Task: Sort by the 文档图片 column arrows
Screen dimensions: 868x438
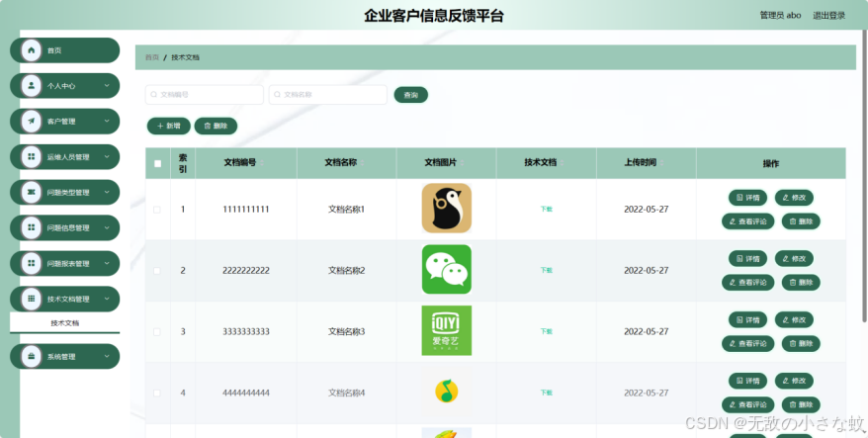Action: coord(463,163)
